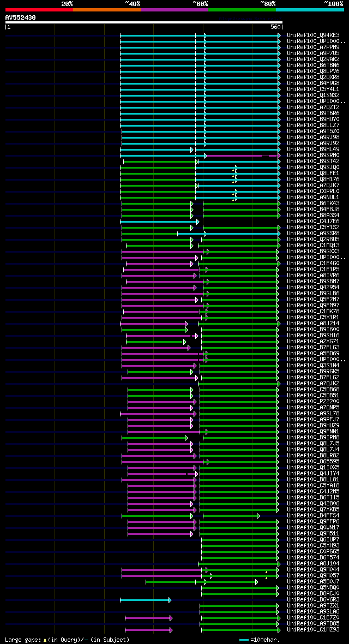
Task: Open hit UniRef100_B8LR82
Action: tap(313, 455)
